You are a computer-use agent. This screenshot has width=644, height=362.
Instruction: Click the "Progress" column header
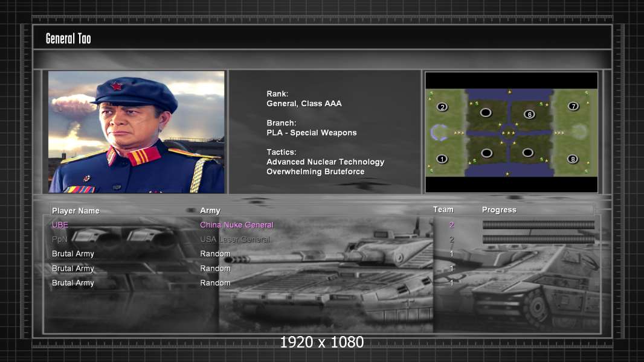(x=499, y=210)
